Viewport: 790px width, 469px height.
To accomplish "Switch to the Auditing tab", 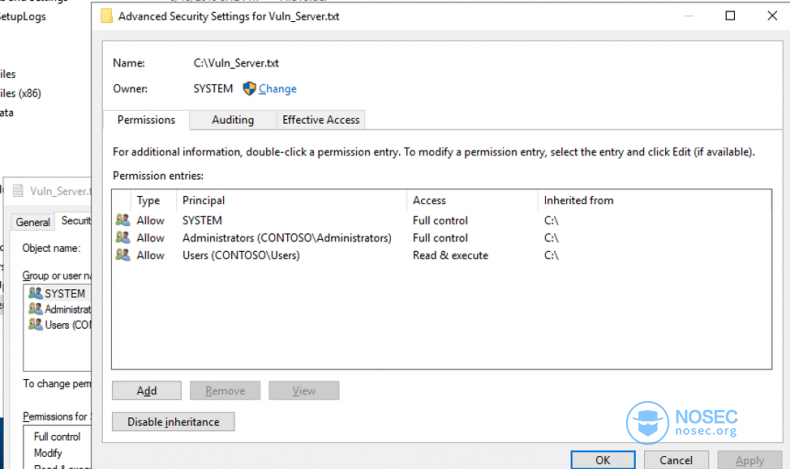I will (x=233, y=120).
